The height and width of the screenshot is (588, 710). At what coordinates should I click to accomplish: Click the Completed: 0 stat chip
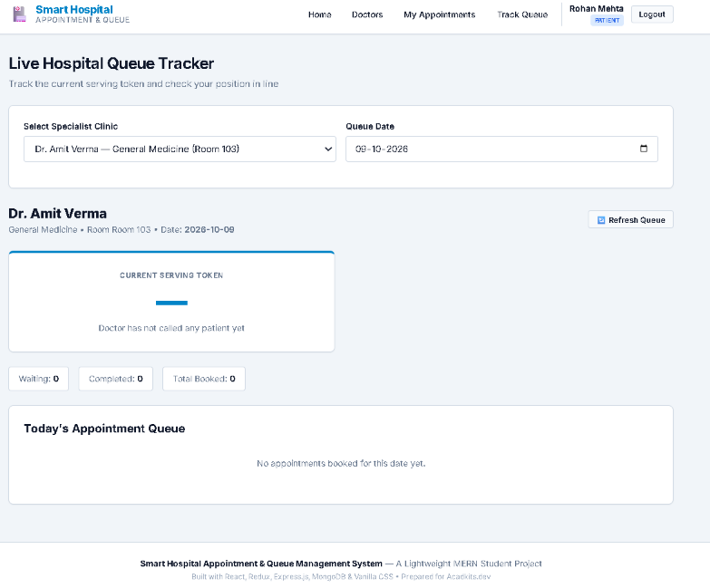pyautogui.click(x=115, y=379)
